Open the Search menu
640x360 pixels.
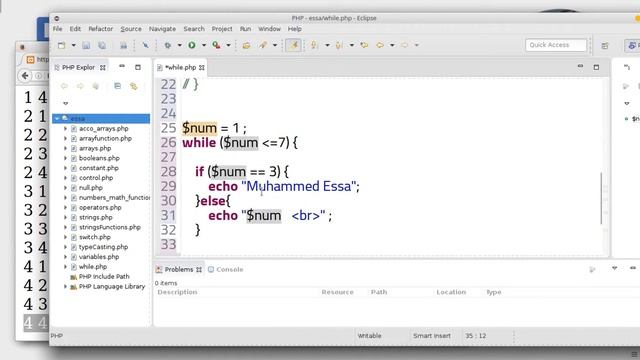(194, 29)
